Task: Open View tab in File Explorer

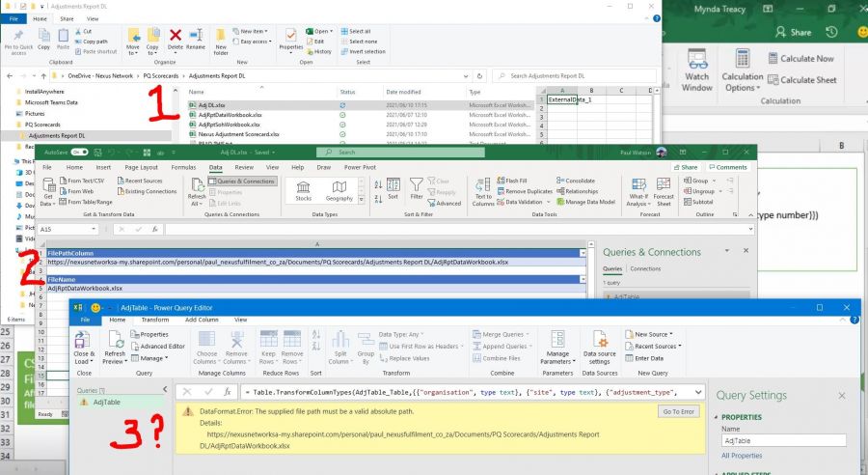Action: pyautogui.click(x=93, y=19)
